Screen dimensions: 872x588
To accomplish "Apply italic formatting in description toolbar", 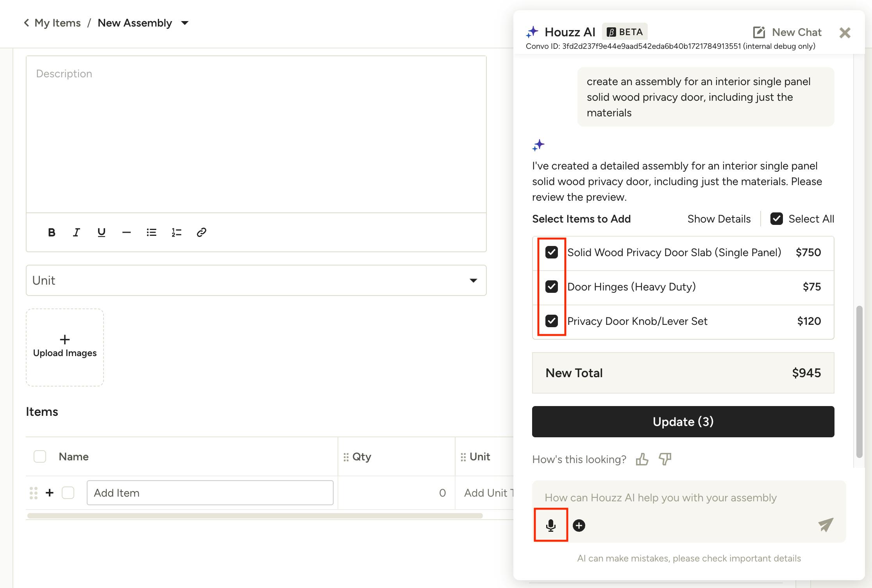I will click(x=77, y=233).
